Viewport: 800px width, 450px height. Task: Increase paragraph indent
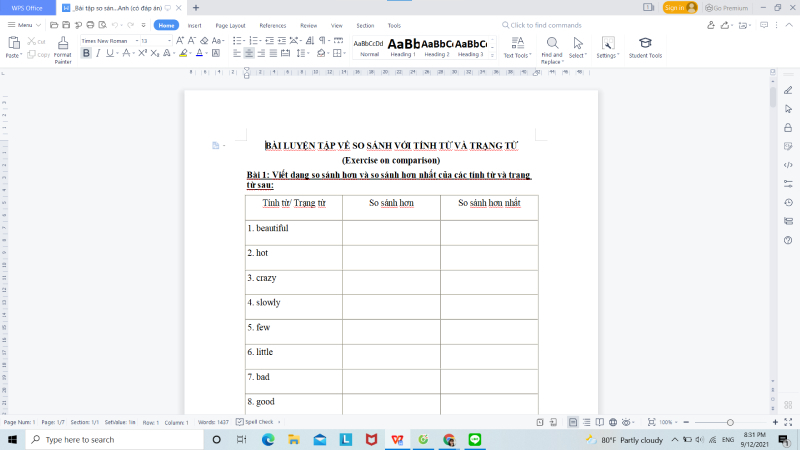tap(281, 40)
